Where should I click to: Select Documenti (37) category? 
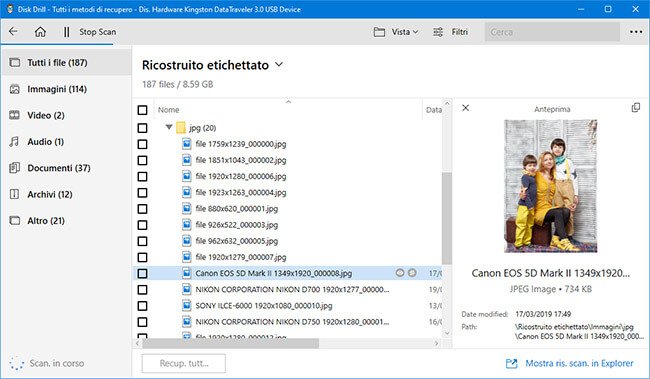coord(66,168)
